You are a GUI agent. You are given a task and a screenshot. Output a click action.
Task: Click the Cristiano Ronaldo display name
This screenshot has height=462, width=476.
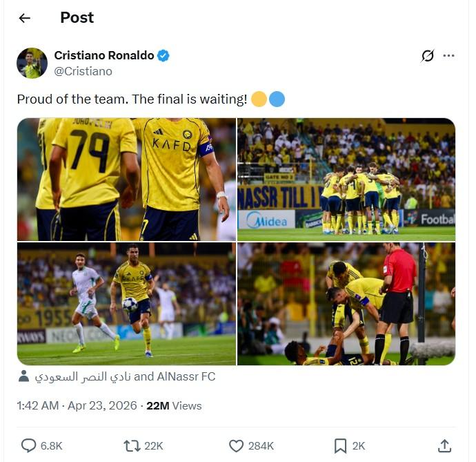tap(104, 56)
